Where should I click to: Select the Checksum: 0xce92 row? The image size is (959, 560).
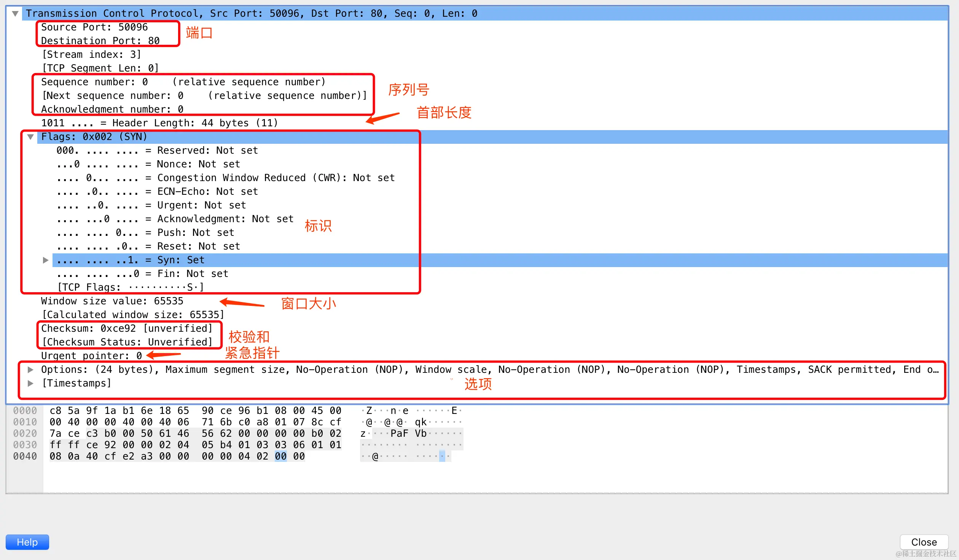tap(126, 329)
